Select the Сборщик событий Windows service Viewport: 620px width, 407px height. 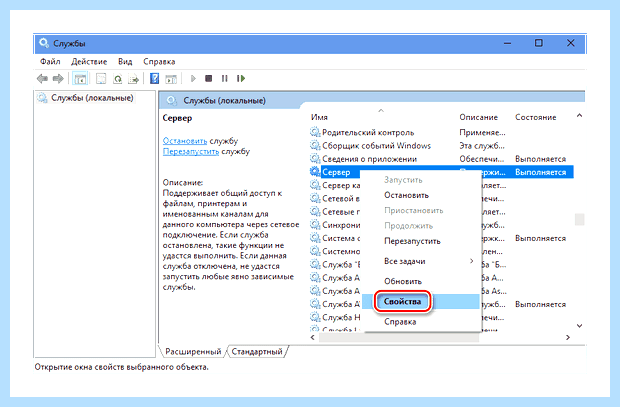(441, 146)
